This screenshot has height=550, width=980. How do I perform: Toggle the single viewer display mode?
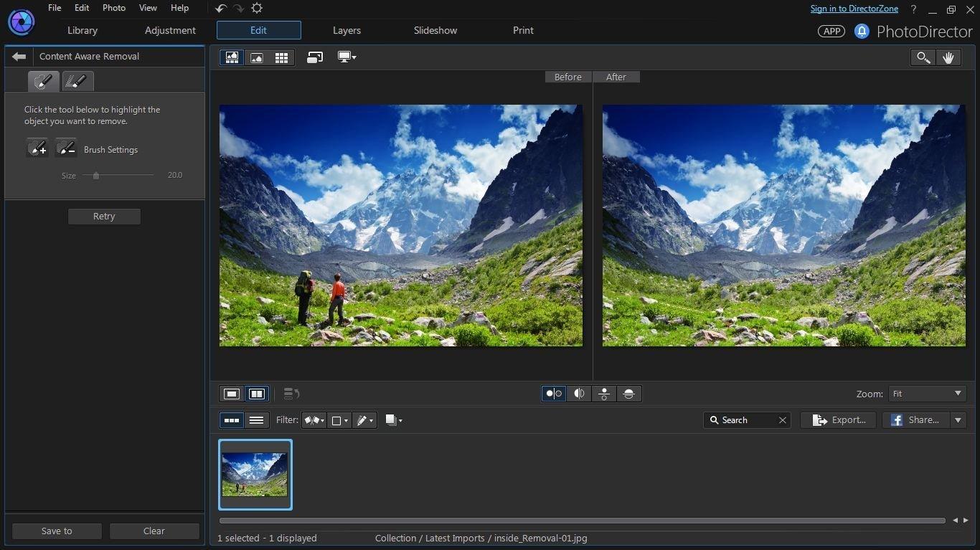tap(231, 393)
